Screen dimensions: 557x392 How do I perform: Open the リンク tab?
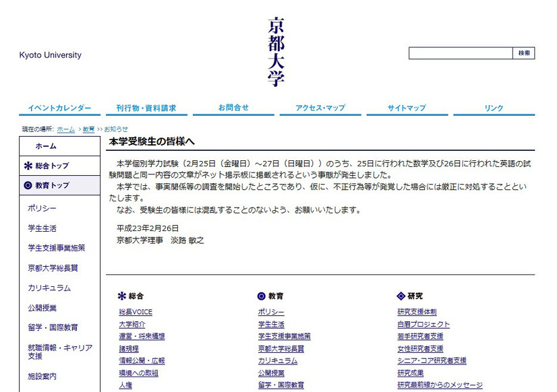[x=494, y=108]
